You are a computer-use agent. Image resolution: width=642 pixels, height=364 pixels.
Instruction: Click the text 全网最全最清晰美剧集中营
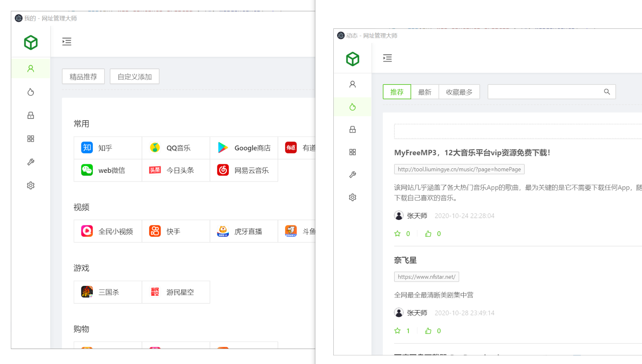tap(434, 295)
